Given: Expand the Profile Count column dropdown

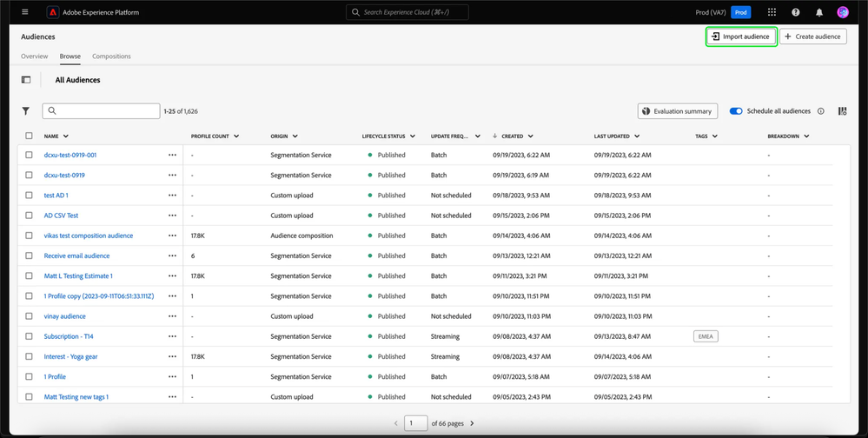Looking at the screenshot, I should pos(236,136).
